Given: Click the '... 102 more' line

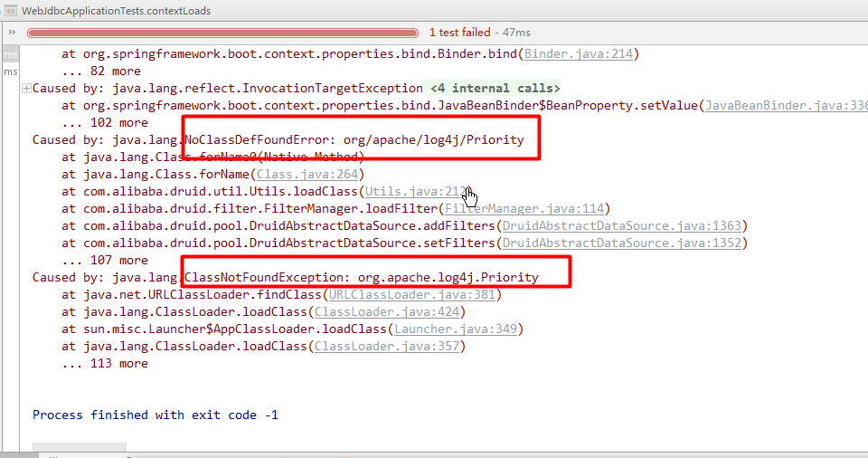Looking at the screenshot, I should 105,123.
